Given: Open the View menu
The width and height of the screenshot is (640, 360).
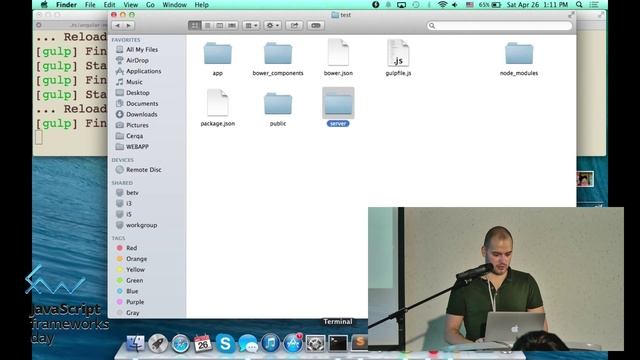Looking at the screenshot, I should (x=131, y=5).
